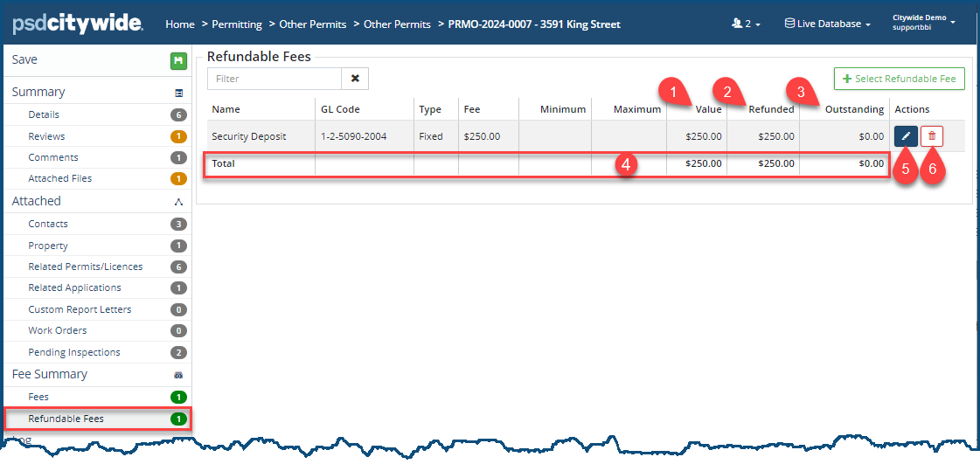The width and height of the screenshot is (980, 464).
Task: Click into the Filter input field
Action: 275,79
